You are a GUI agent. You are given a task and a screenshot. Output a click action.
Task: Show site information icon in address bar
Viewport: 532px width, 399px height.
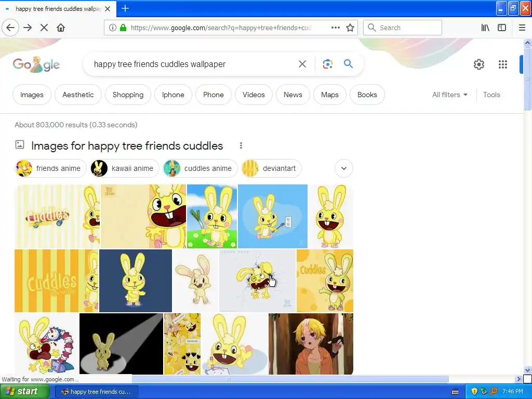(x=113, y=28)
